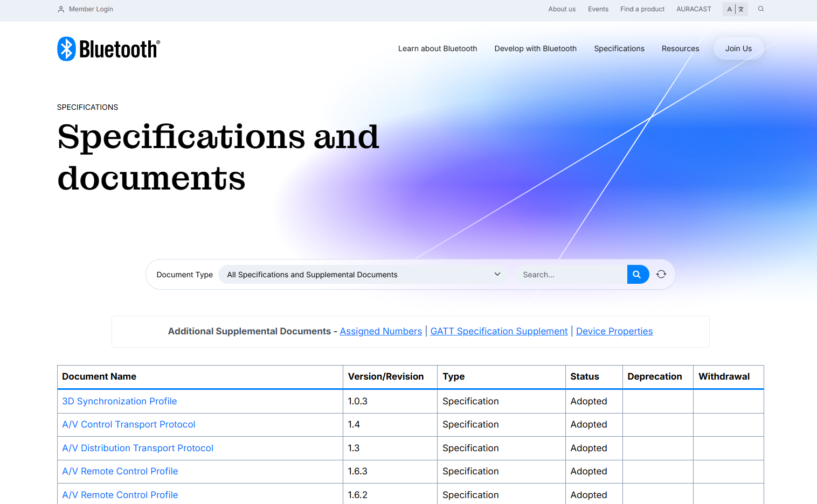Open the 3D Synchronization Profile document
Image resolution: width=817 pixels, height=504 pixels.
(x=120, y=401)
